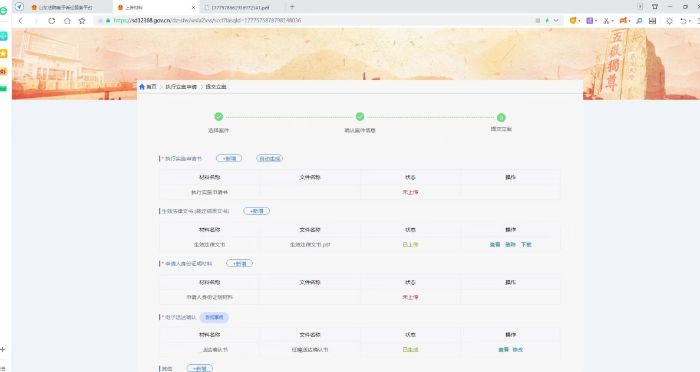Expand the address bar dropdown chevron
Image resolution: width=700 pixels, height=372 pixels.
pyautogui.click(x=556, y=21)
